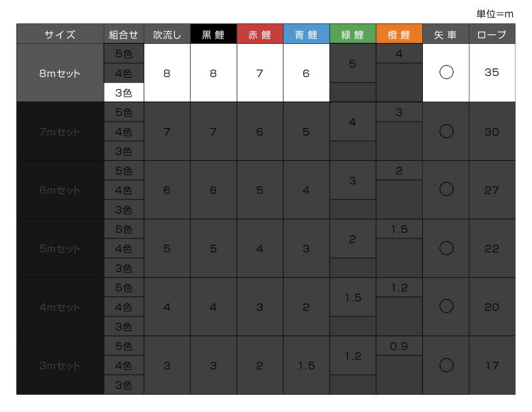This screenshot has width=532, height=412.
Task: Select the orange 橙鯉 column header
Action: (x=399, y=35)
